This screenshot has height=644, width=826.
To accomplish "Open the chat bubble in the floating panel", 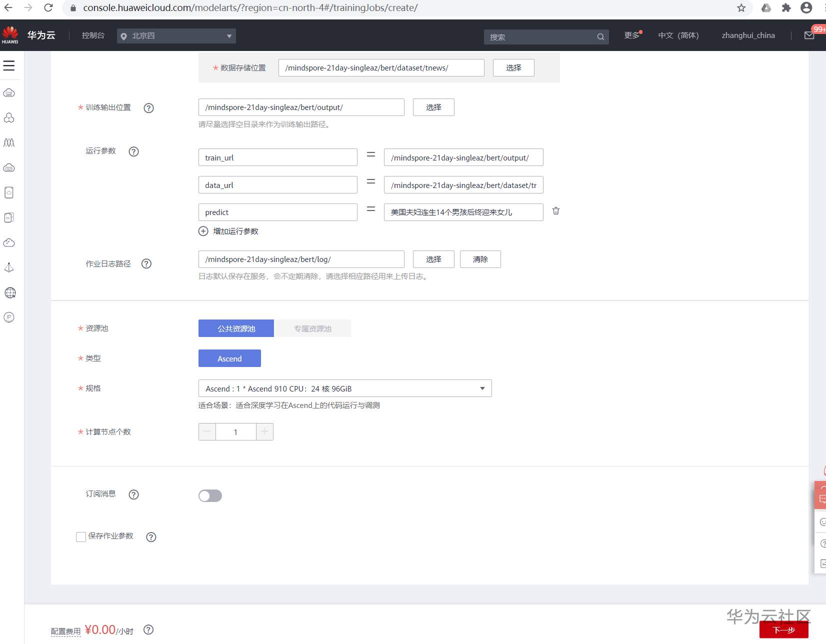I will tap(822, 498).
